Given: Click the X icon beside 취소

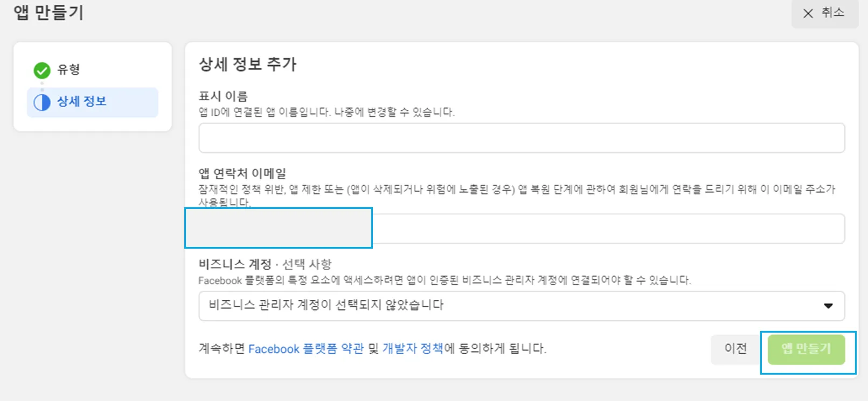Looking at the screenshot, I should (808, 13).
